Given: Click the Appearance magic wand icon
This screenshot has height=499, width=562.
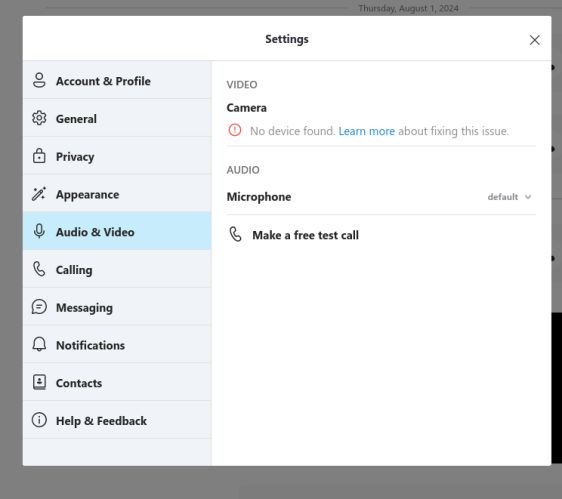Looking at the screenshot, I should [x=39, y=194].
